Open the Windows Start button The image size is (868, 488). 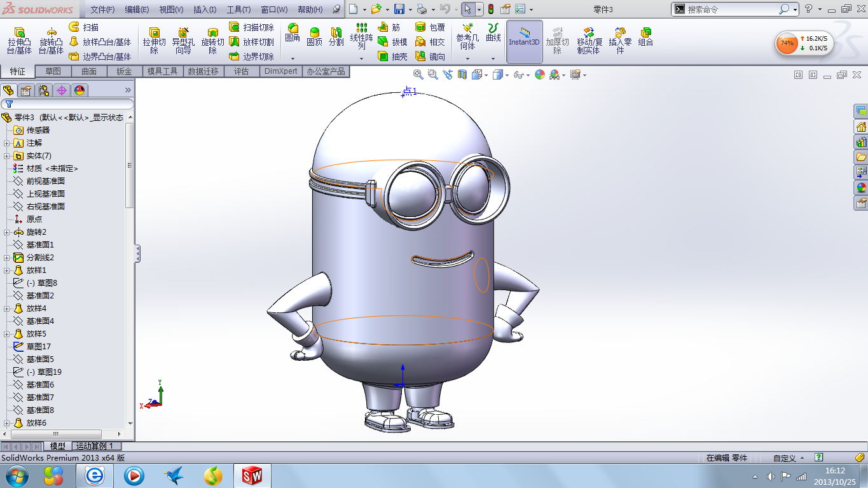coord(17,475)
